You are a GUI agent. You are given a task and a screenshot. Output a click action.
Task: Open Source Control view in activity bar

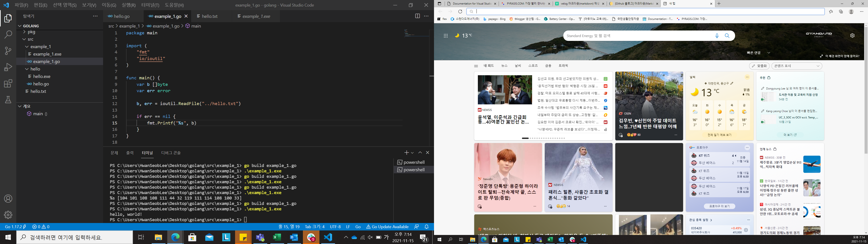(8, 51)
